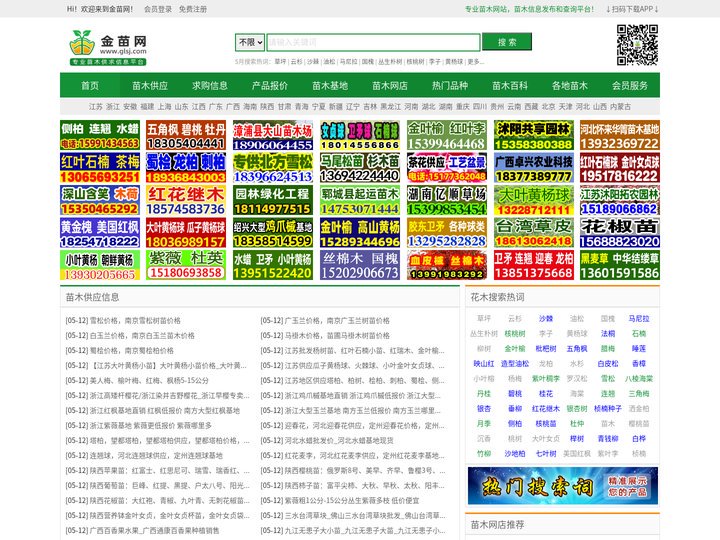Open the 苗木基地 navigation item
This screenshot has height=540, width=720.
pyautogui.click(x=330, y=85)
